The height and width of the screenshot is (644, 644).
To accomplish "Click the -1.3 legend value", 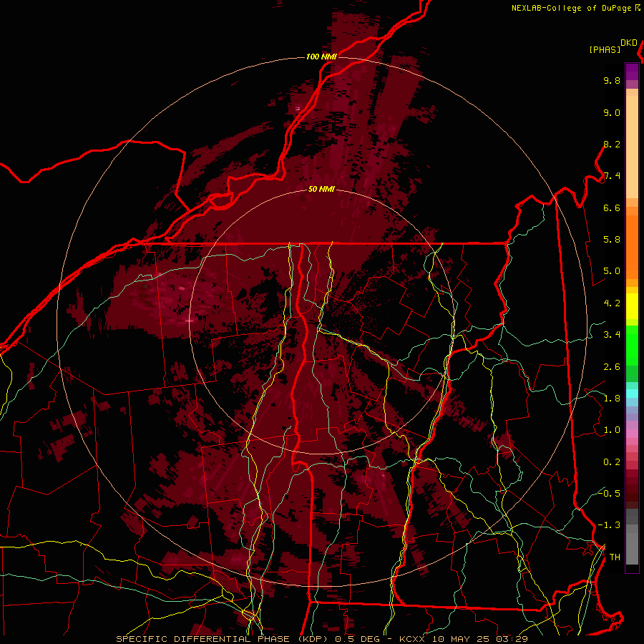I will 609,526.
